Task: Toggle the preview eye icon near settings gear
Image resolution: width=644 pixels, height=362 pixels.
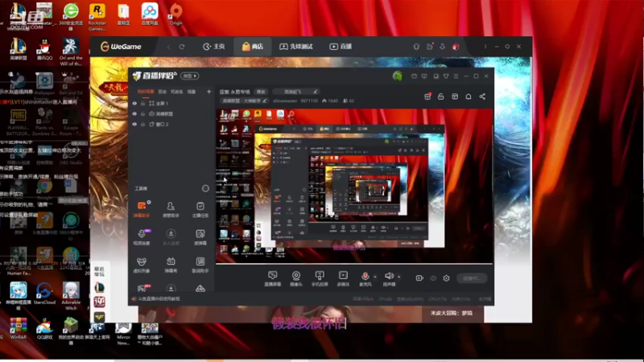Action: [x=433, y=278]
